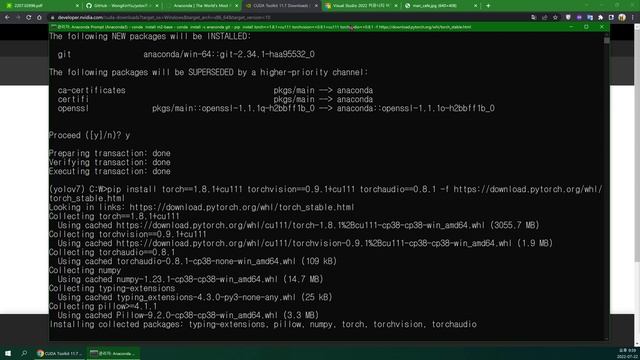Click the 'Proceed ([y]/n)? y' line
The width and height of the screenshot is (640, 360).
pyautogui.click(x=89, y=136)
